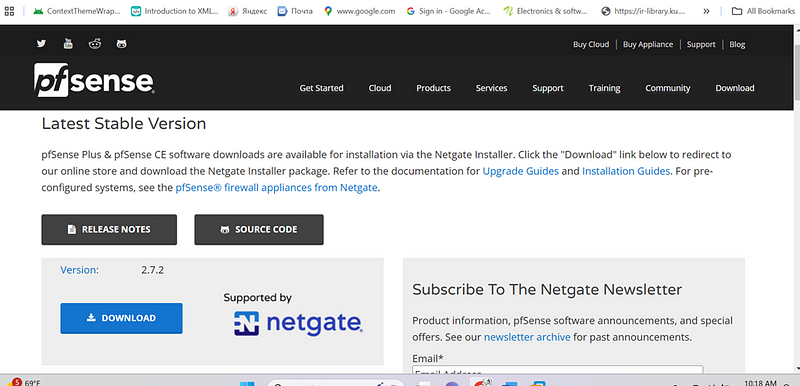Open the Products menu

(433, 88)
